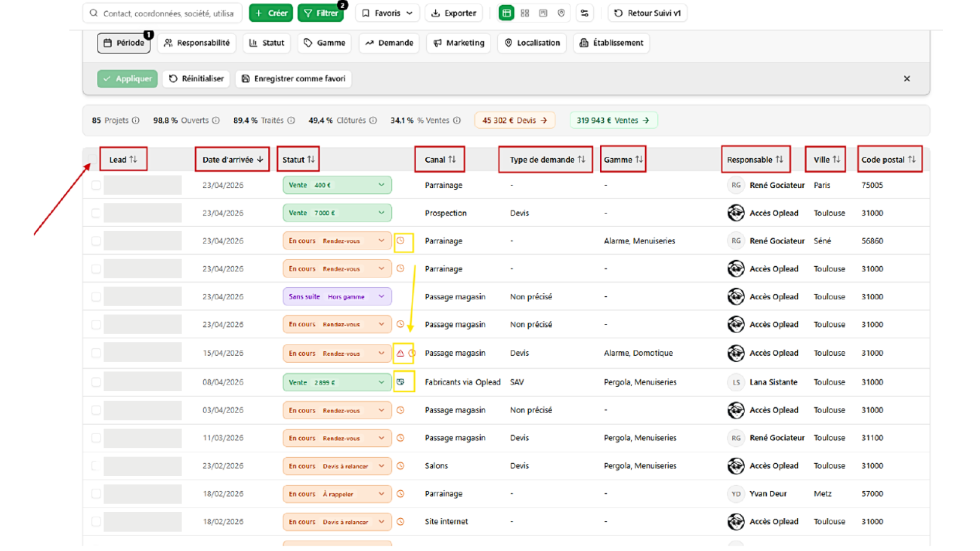The height and width of the screenshot is (551, 980).
Task: Click Réinitialiser to reset filters
Action: pos(197,79)
